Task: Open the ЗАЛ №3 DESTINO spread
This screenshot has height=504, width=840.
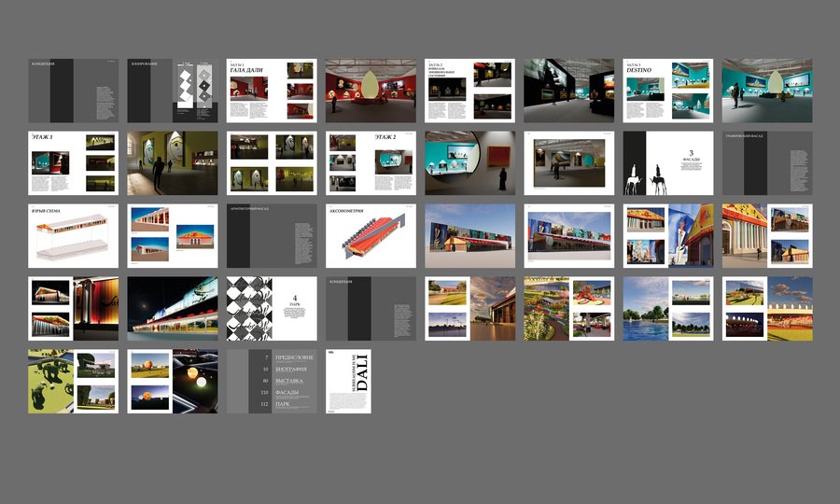Action: tap(668, 91)
